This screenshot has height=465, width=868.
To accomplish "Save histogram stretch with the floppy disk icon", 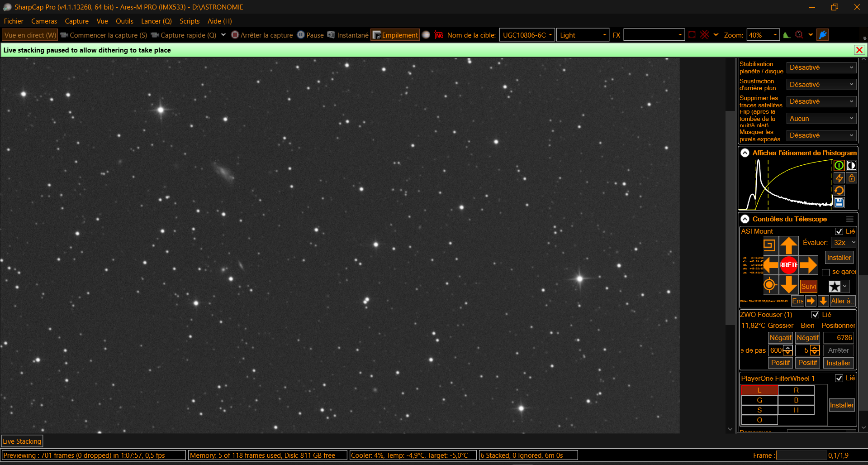I will click(839, 203).
